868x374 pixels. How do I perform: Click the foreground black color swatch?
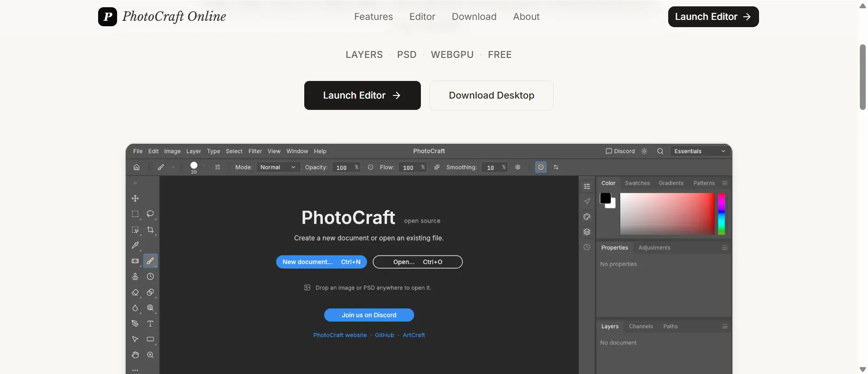(605, 198)
